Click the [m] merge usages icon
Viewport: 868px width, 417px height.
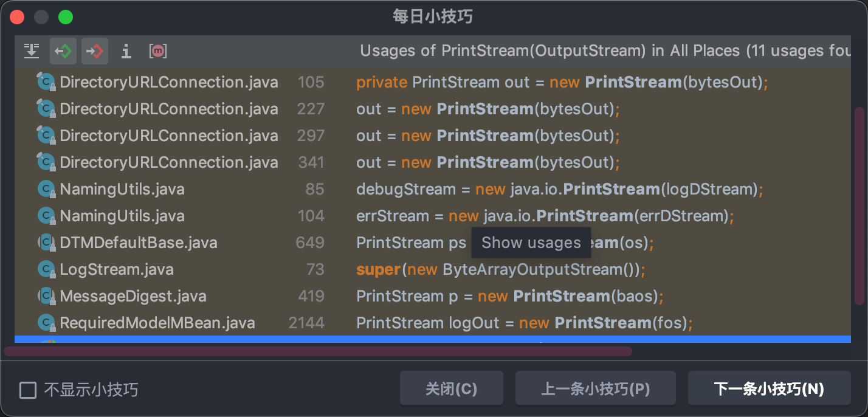pos(157,51)
